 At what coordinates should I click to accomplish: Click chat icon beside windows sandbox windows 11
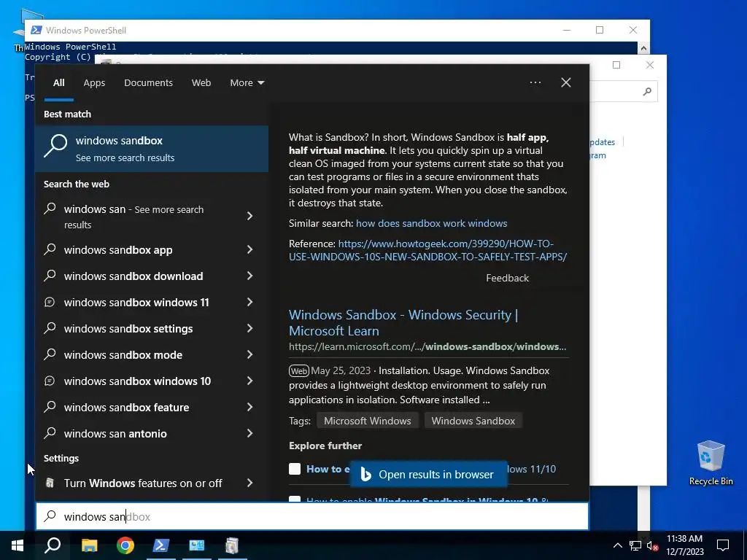pos(50,302)
